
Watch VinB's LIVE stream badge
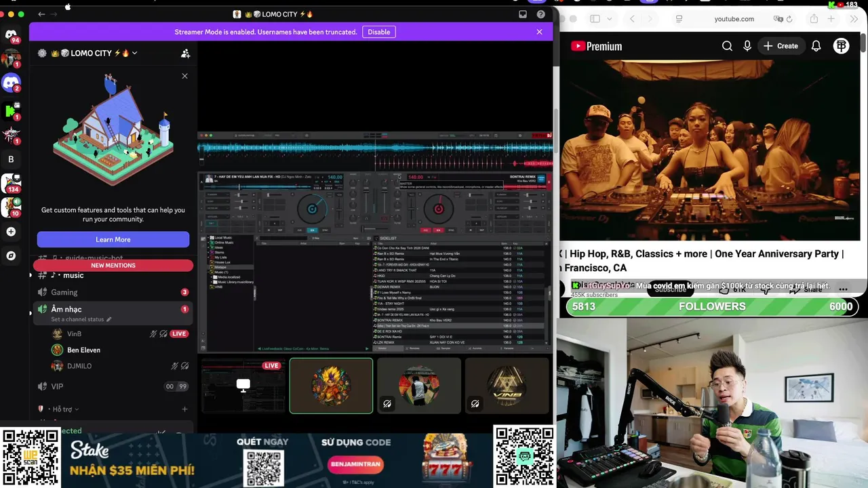coord(179,333)
